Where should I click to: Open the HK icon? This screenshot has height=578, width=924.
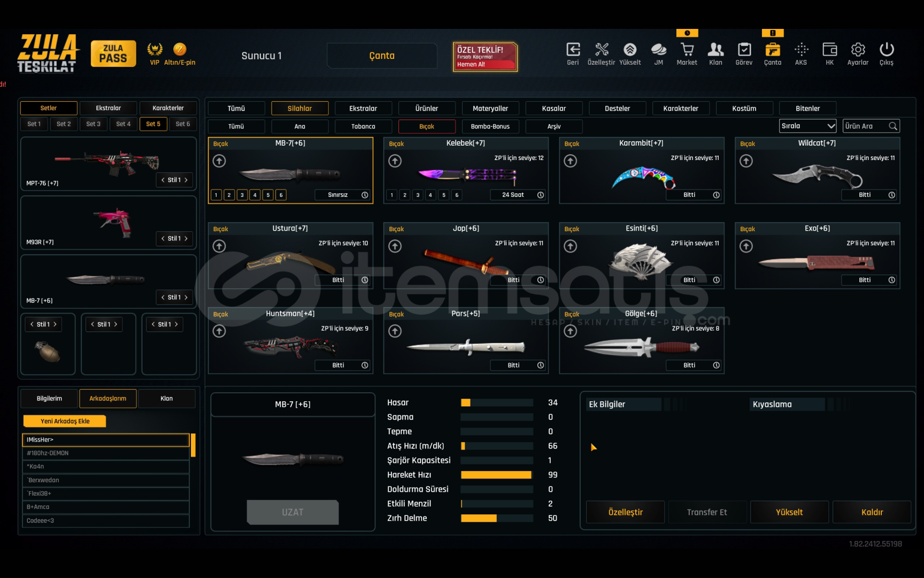[x=830, y=50]
